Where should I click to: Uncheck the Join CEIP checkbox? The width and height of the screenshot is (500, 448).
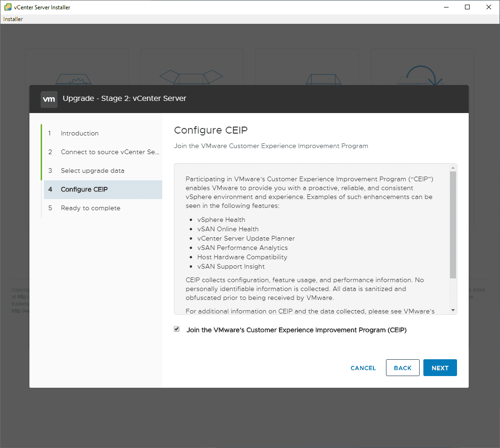[x=177, y=329]
